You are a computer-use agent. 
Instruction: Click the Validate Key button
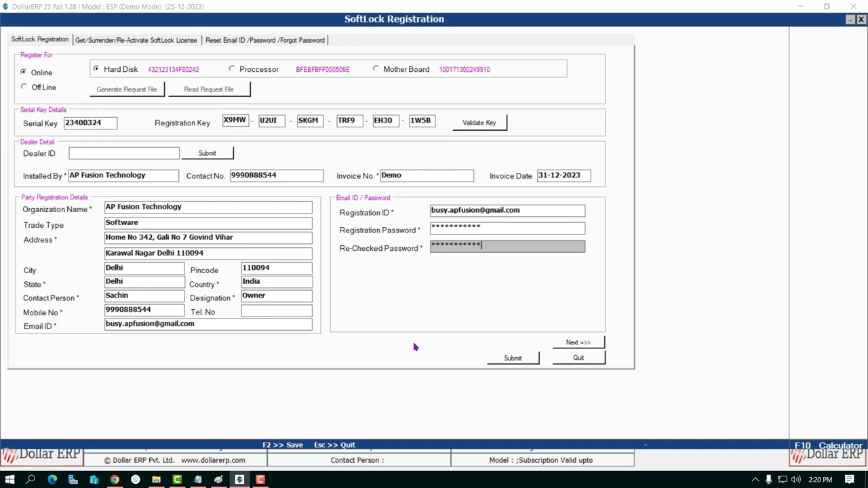pyautogui.click(x=479, y=122)
